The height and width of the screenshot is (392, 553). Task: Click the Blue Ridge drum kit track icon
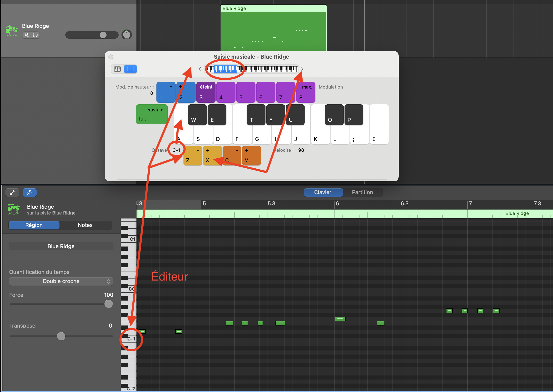coord(12,31)
